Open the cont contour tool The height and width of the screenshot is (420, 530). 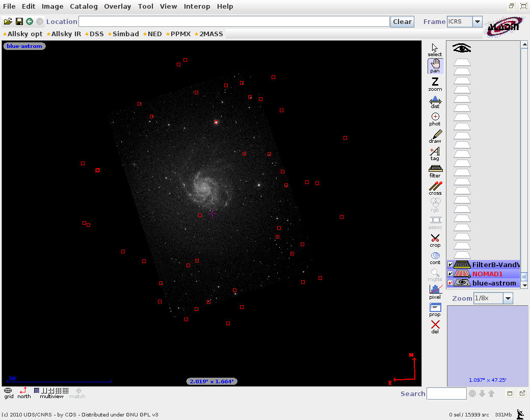(435, 257)
